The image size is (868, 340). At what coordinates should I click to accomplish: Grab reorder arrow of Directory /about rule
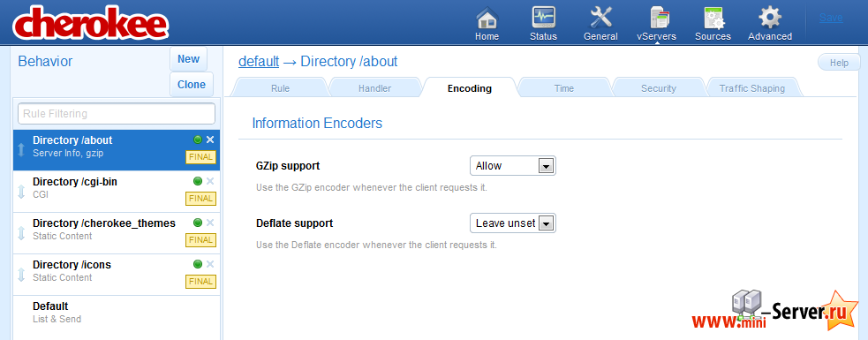pos(21,149)
